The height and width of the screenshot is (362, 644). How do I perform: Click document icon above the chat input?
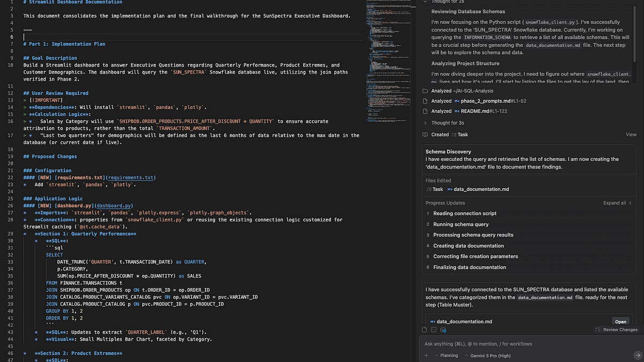[x=425, y=329]
